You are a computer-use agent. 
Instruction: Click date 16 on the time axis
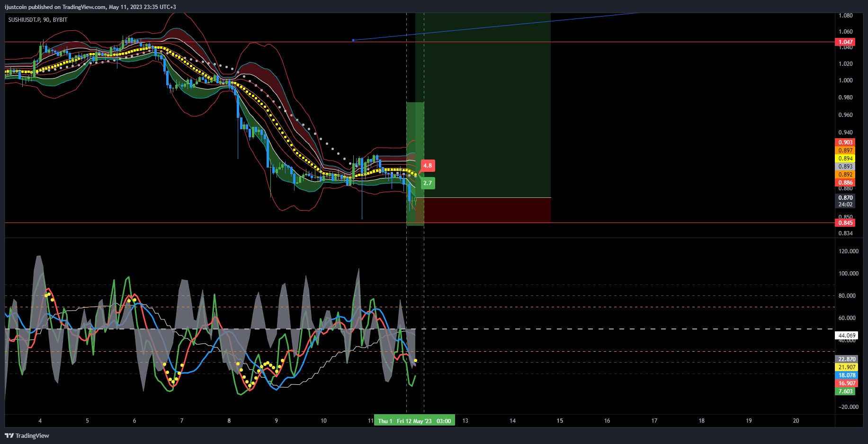click(607, 421)
